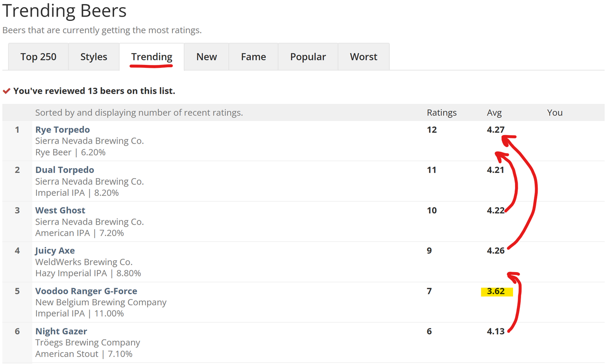Open WeldWerks Brewing Co. brewery link
Screen dimensions: 607x364
point(84,262)
